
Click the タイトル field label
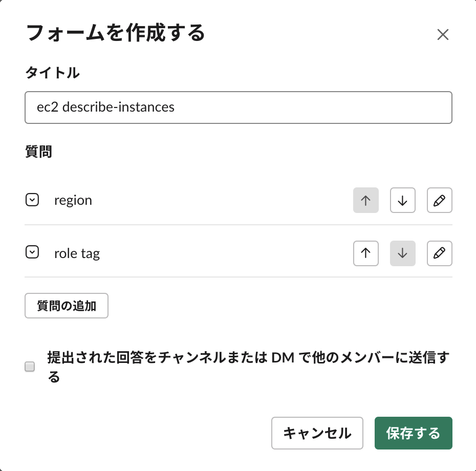coord(52,73)
